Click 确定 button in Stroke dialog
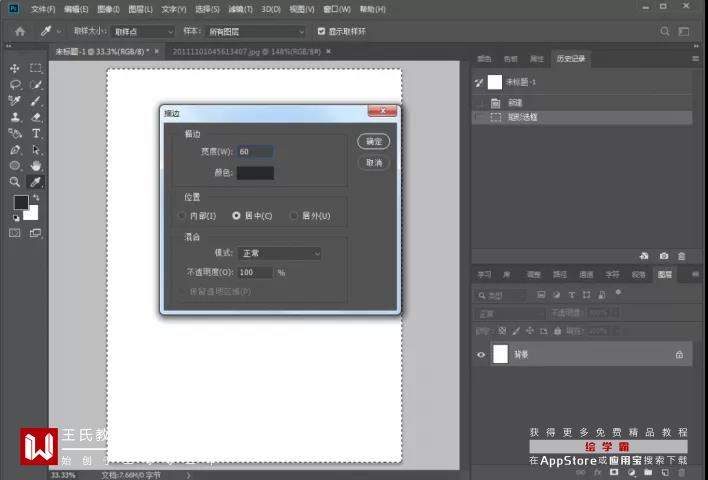The width and height of the screenshot is (708, 480). click(373, 141)
